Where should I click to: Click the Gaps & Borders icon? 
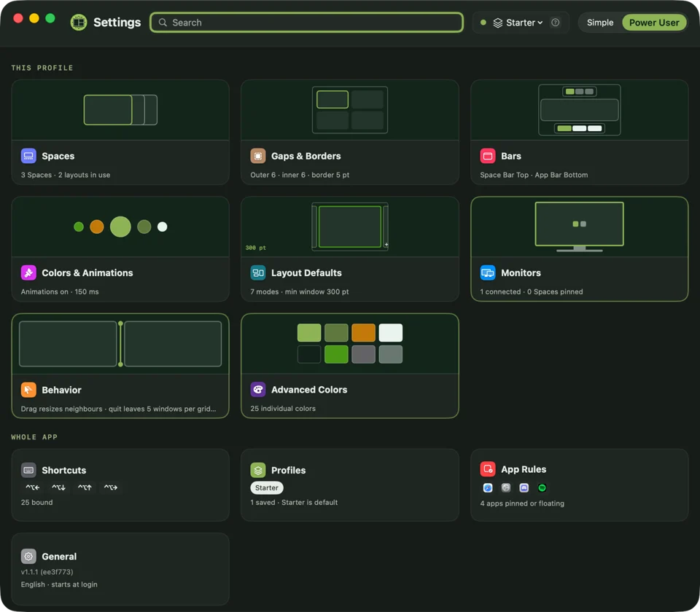(x=258, y=156)
